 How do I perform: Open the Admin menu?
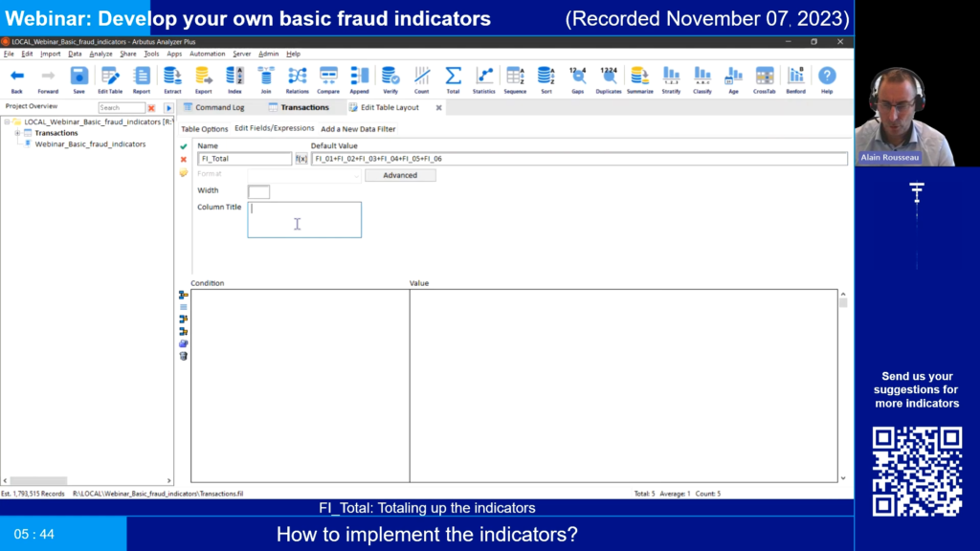[x=269, y=54]
